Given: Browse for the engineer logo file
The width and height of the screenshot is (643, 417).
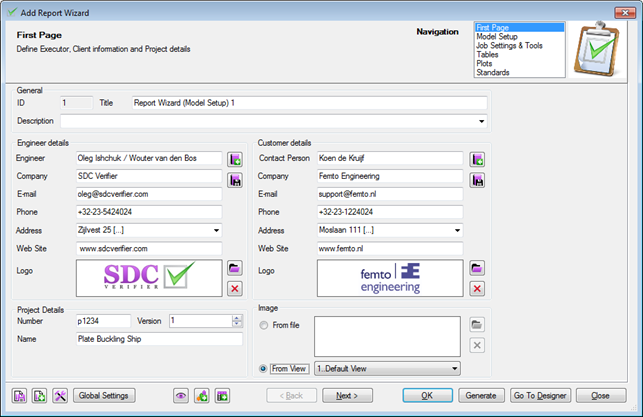Looking at the screenshot, I should (x=235, y=268).
